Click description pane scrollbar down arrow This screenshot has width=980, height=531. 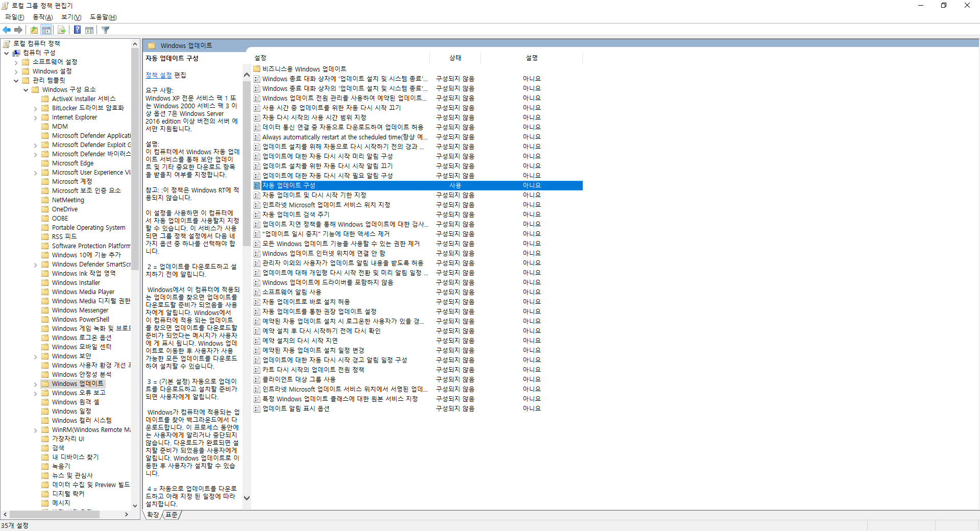[x=247, y=498]
